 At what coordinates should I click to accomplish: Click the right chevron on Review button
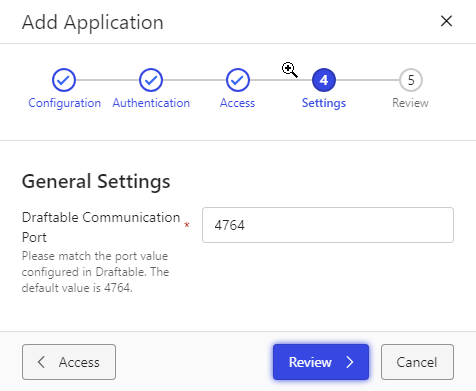pos(350,362)
